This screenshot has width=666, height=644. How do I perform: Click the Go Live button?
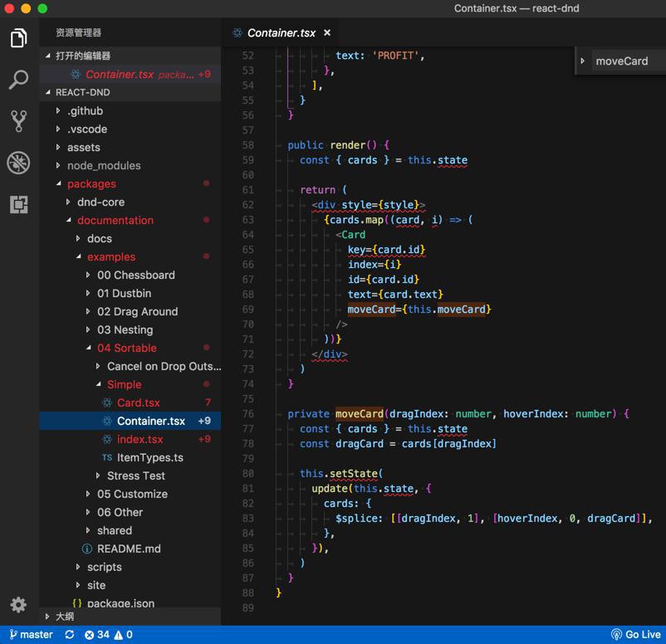coord(636,635)
